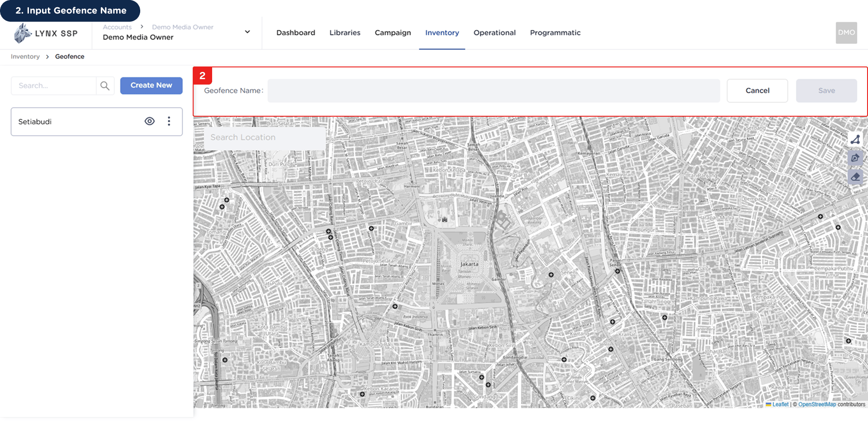Select the edit shape tool on map
The image size is (868, 445).
[x=855, y=158]
